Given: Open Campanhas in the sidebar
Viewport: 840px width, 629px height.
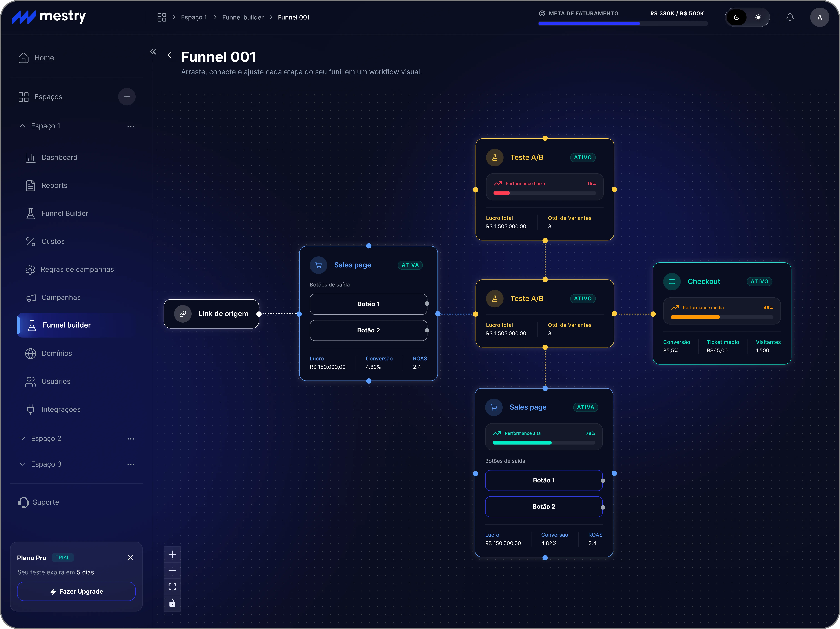Looking at the screenshot, I should 61,298.
